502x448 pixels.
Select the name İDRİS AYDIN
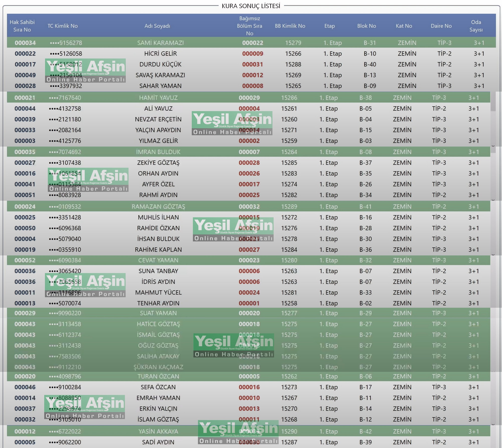tap(158, 282)
